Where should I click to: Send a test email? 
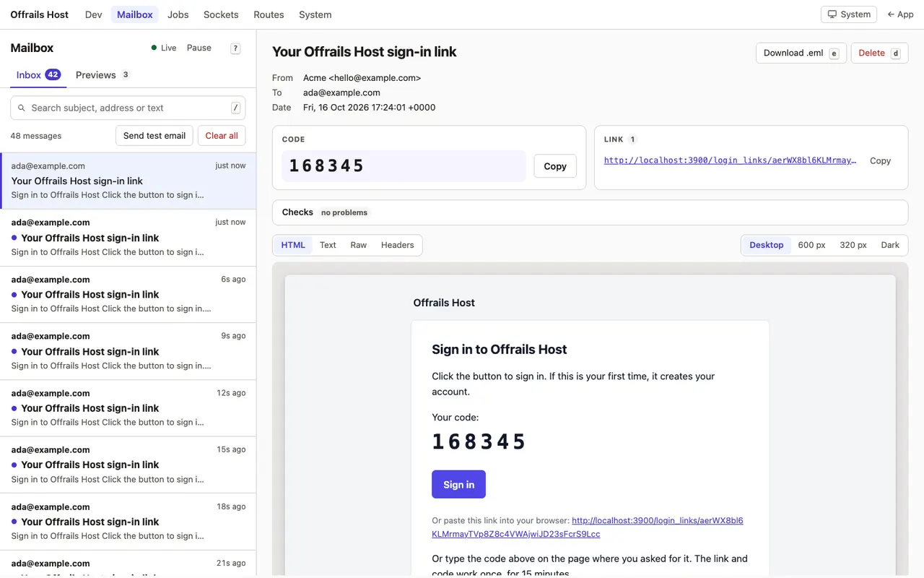tap(154, 135)
